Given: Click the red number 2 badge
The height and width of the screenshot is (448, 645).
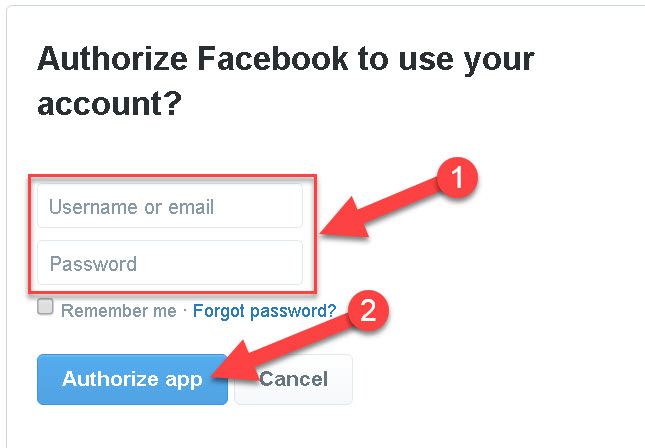Looking at the screenshot, I should [367, 309].
